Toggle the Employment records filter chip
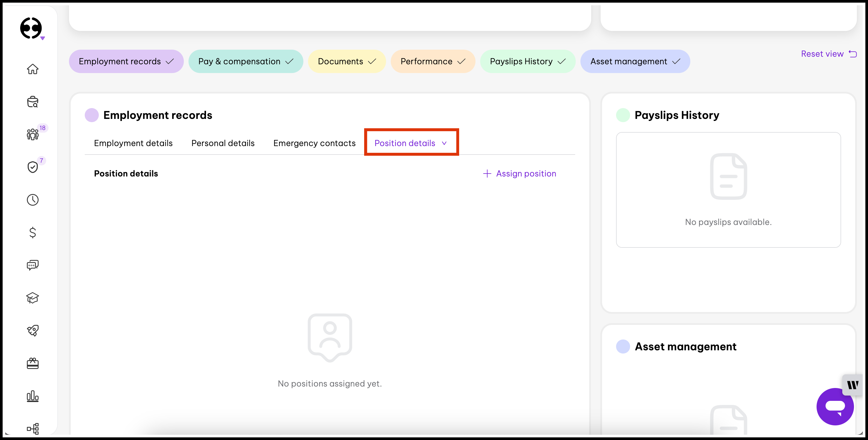The width and height of the screenshot is (868, 440). [x=126, y=61]
